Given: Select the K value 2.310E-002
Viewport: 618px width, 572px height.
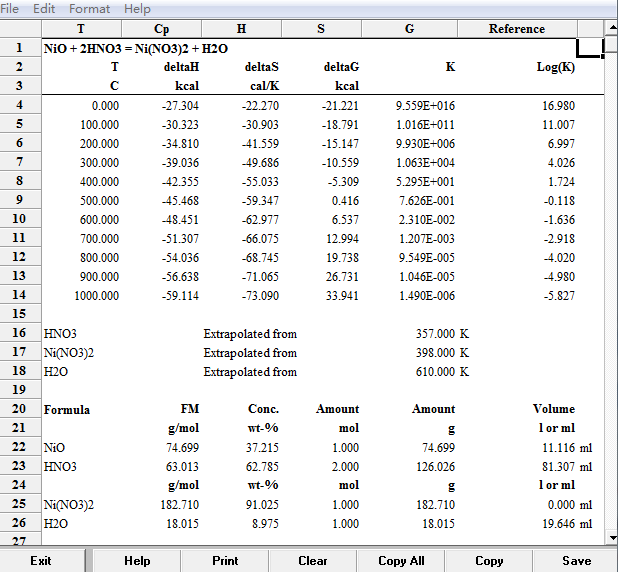Looking at the screenshot, I should (426, 220).
